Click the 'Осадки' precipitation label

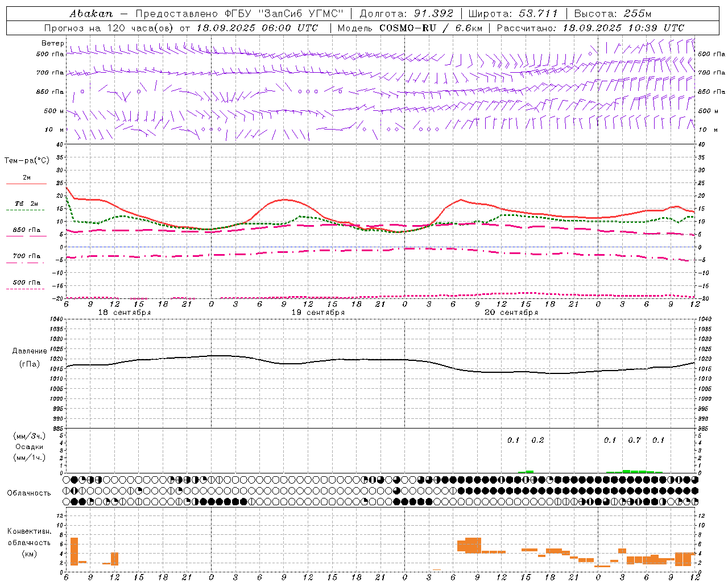click(30, 447)
